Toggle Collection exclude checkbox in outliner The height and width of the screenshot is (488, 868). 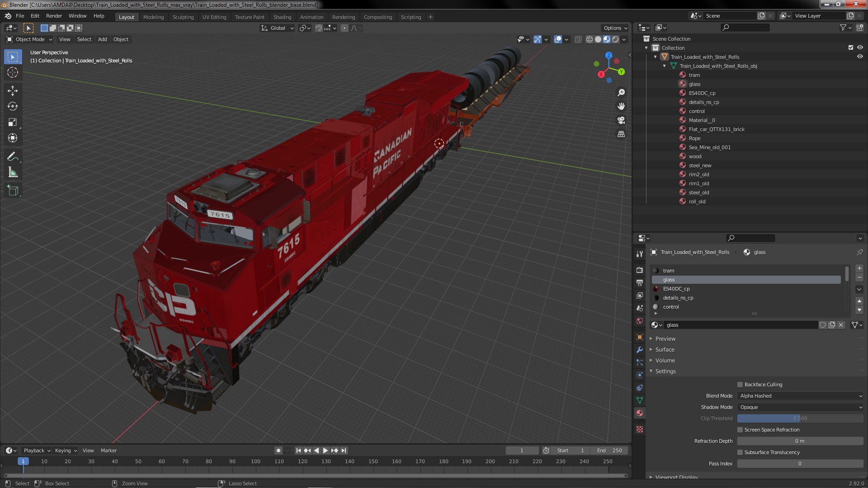[x=851, y=47]
